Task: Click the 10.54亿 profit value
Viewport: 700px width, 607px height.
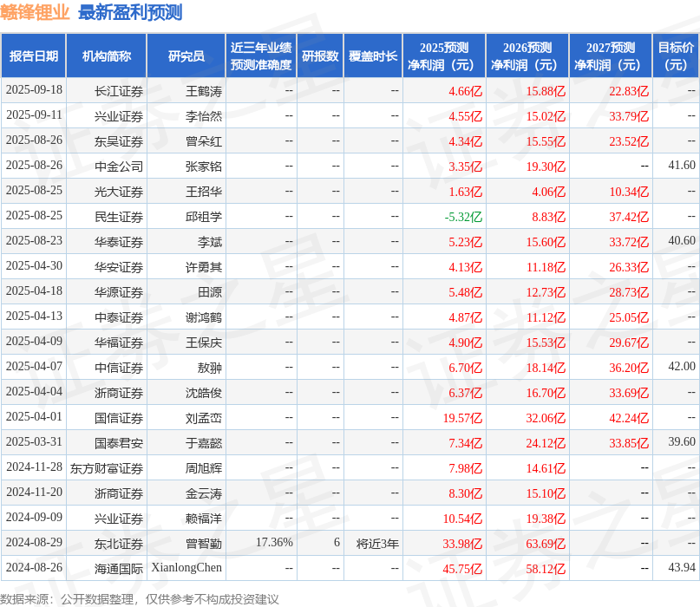Action: pos(462,519)
